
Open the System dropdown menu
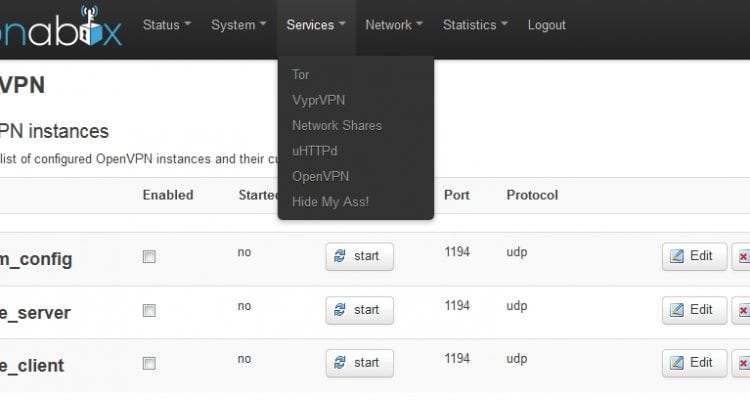tap(238, 25)
